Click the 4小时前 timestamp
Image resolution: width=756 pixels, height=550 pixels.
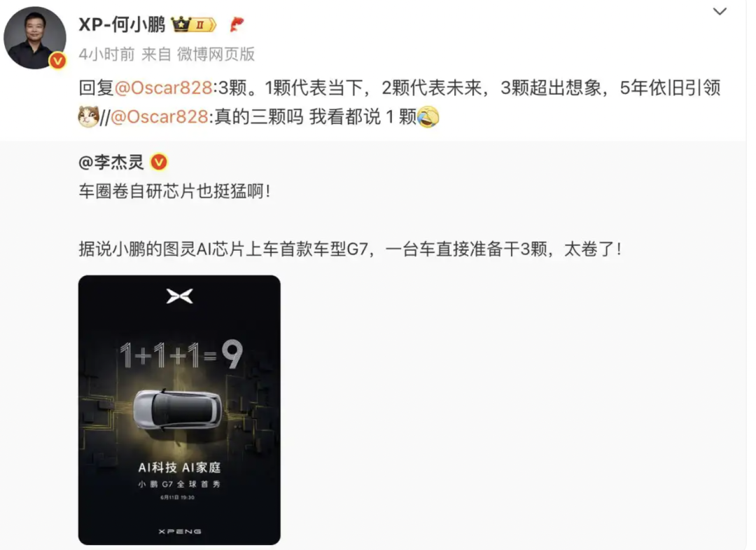pos(106,54)
